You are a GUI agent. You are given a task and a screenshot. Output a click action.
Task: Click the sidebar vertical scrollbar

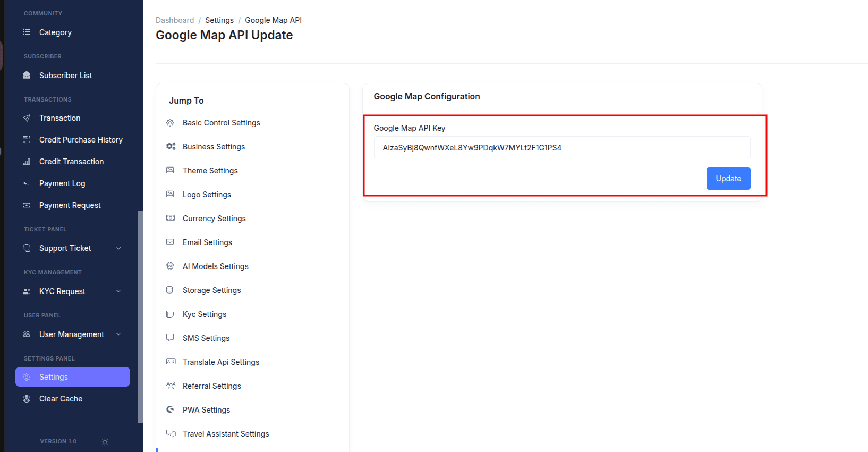pyautogui.click(x=140, y=317)
